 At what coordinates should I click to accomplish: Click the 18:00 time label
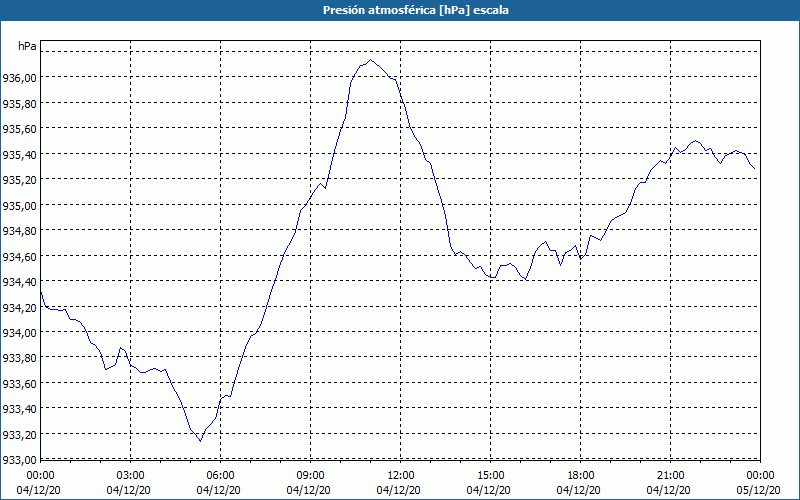581,476
